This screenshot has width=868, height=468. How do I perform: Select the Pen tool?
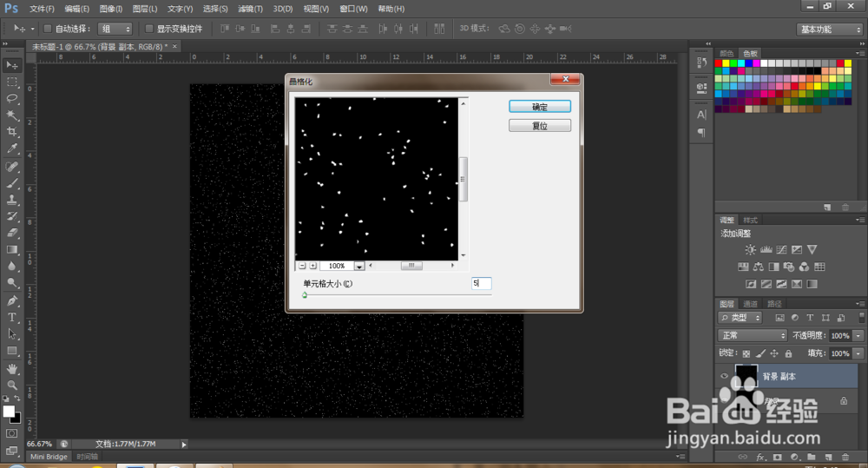(x=11, y=300)
